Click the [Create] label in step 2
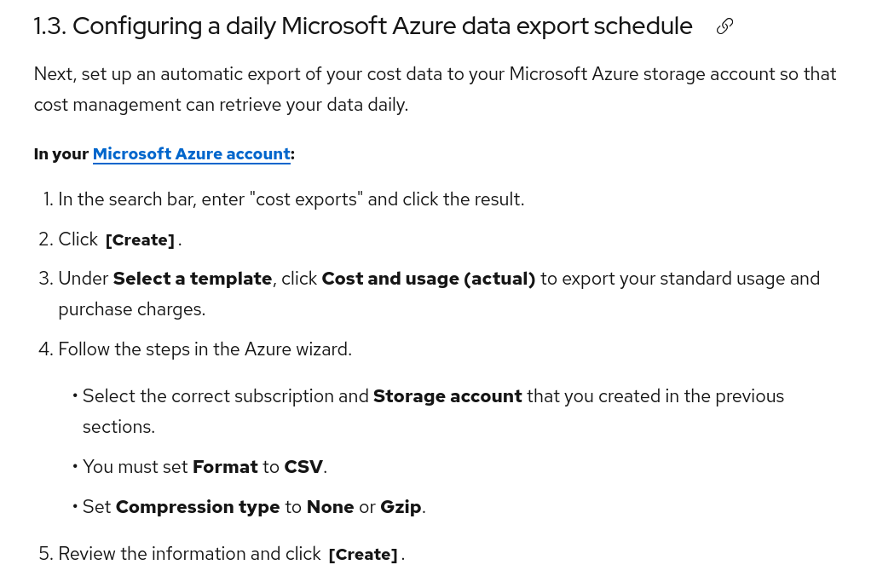 140,240
